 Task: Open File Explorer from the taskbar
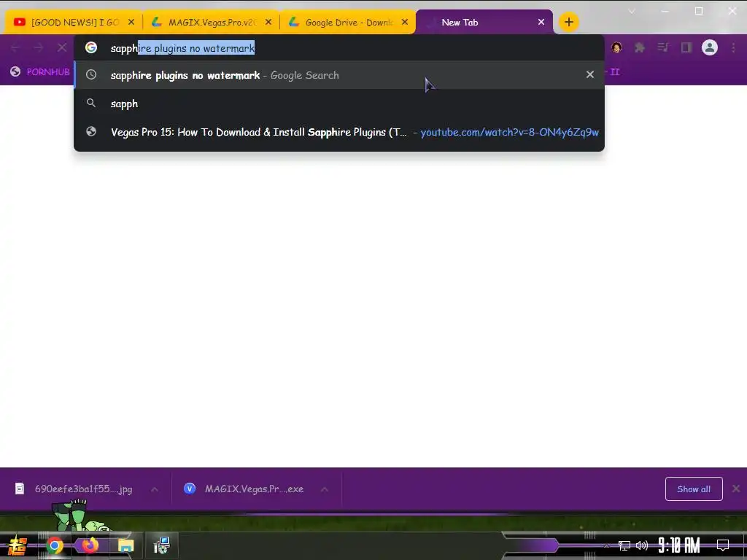click(125, 545)
